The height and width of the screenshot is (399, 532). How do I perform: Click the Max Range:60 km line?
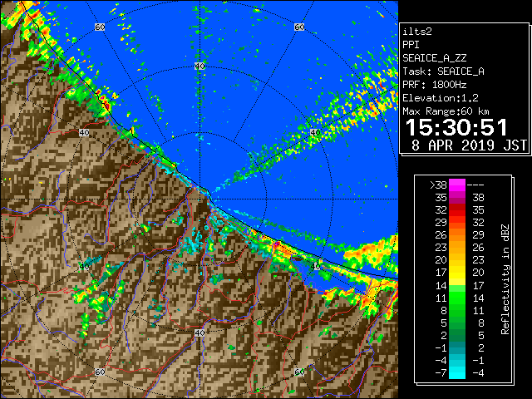point(446,111)
